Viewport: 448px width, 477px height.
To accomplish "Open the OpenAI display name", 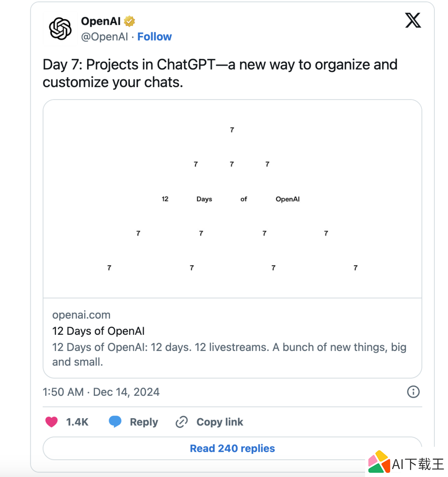I will [101, 21].
